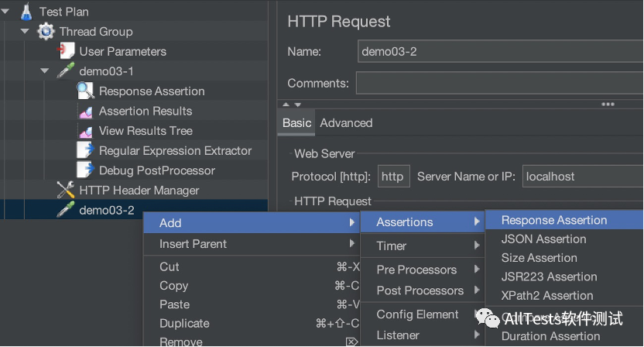Click the Thread Group gear icon
This screenshot has height=347, width=644.
46,32
